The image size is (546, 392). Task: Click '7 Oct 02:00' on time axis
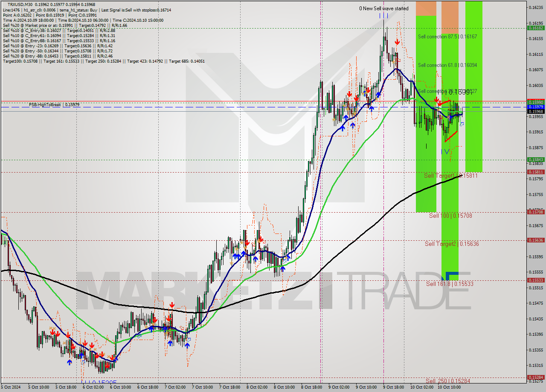pos(175,387)
